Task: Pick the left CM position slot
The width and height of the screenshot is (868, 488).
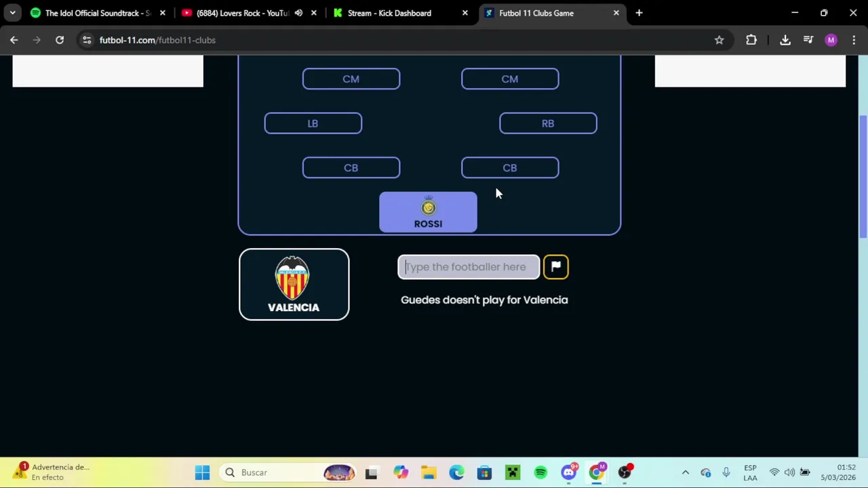Action: pyautogui.click(x=351, y=79)
